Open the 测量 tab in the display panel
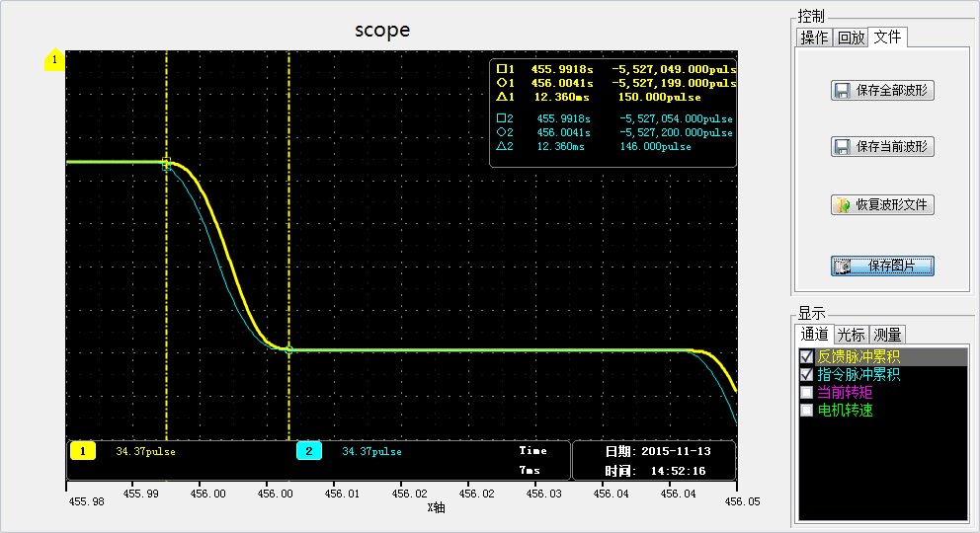This screenshot has width=980, height=533. 887,335
